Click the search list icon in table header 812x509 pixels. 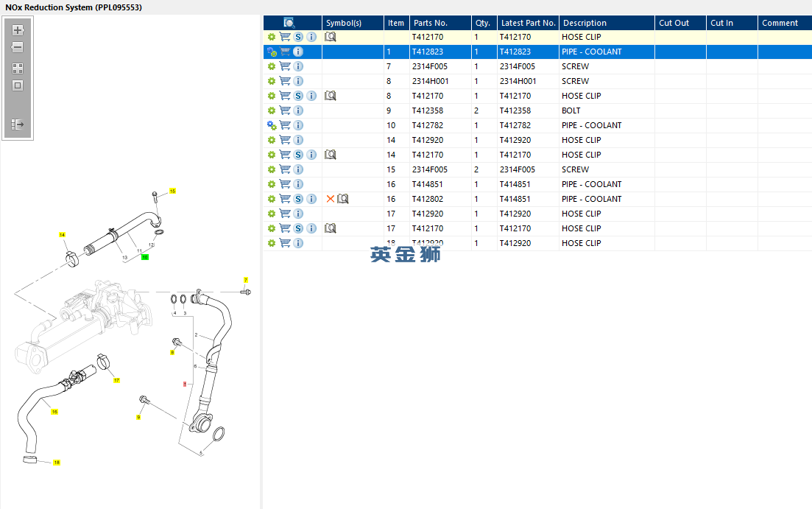(289, 23)
